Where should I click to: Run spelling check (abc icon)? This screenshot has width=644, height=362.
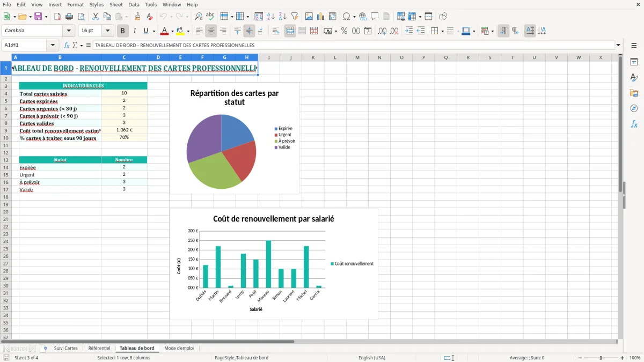coord(210,17)
